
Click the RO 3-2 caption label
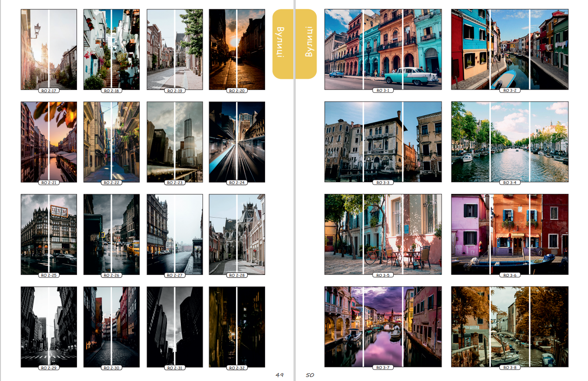tap(510, 90)
